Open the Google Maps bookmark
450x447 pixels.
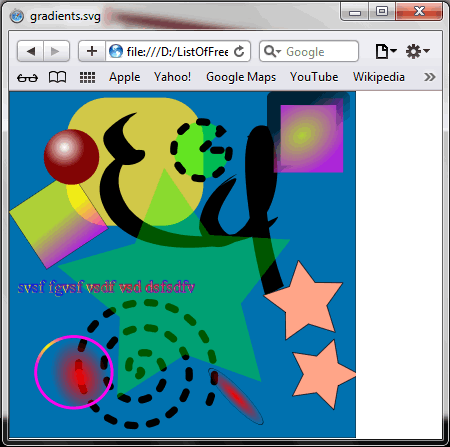point(241,77)
